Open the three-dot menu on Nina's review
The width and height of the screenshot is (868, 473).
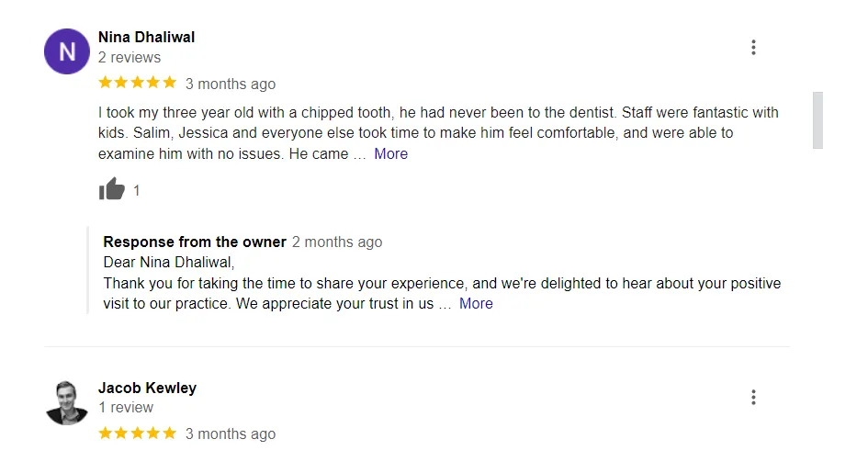pyautogui.click(x=753, y=48)
